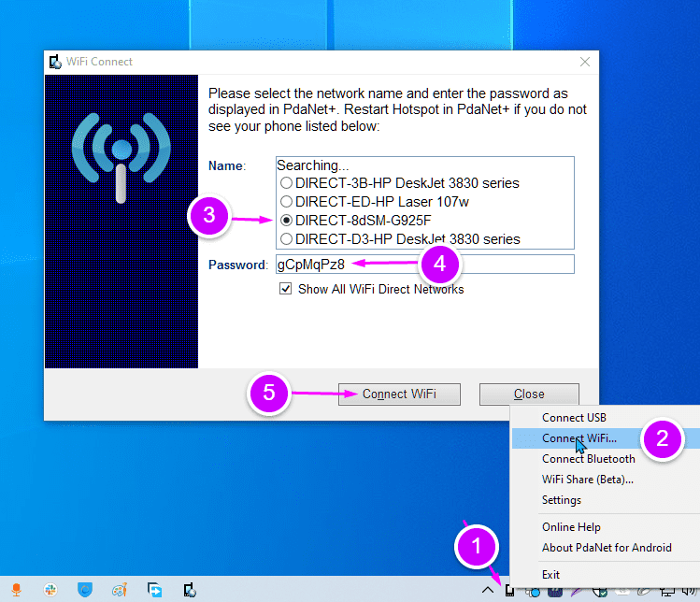Open the paint palette app in taskbar
The height and width of the screenshot is (602, 700).
pos(120,590)
